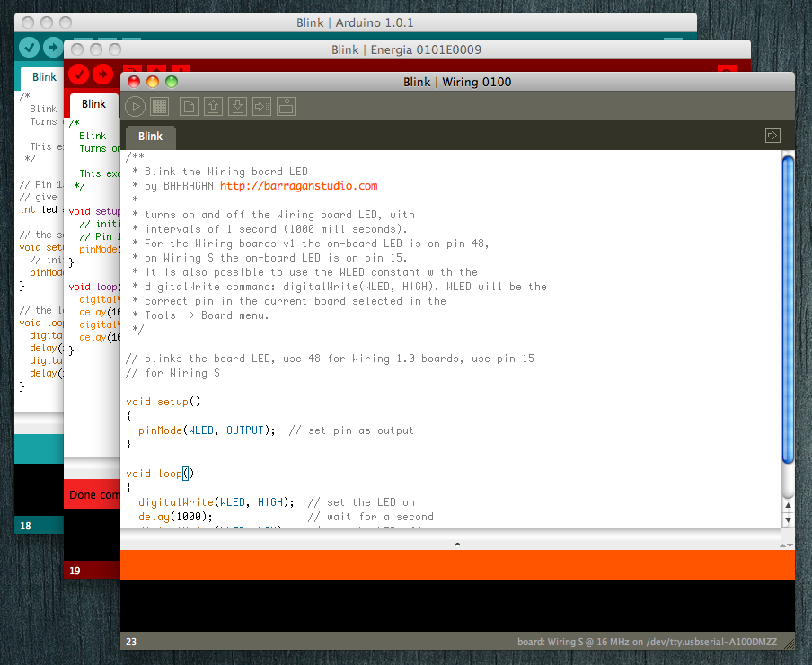Open the http://barraganstudio.com link
Screen dimensions: 812x665
point(299,186)
